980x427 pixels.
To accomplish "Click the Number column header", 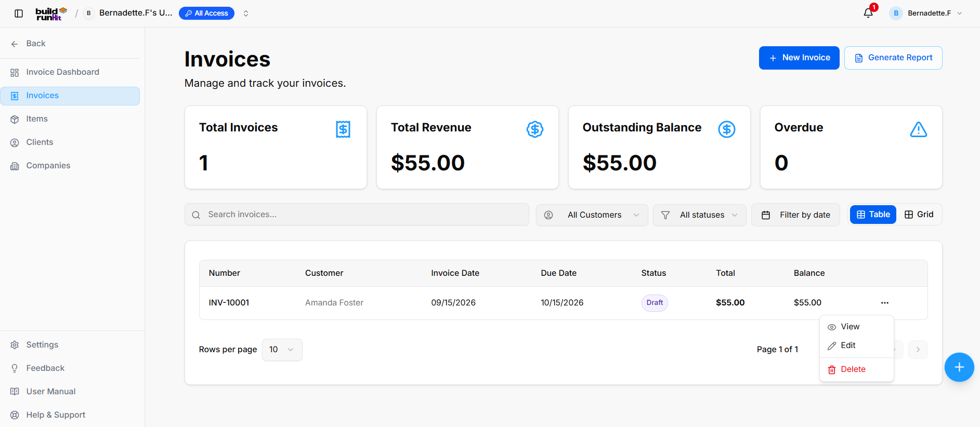I will (x=225, y=273).
